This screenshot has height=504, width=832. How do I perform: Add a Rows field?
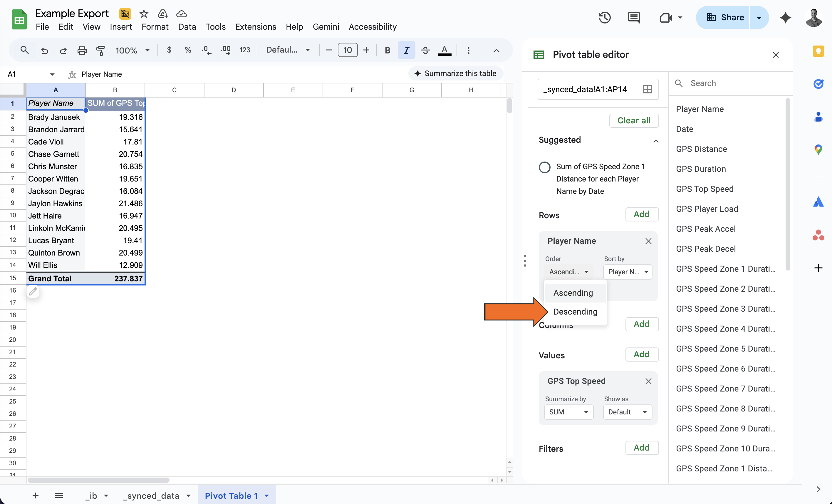click(642, 214)
